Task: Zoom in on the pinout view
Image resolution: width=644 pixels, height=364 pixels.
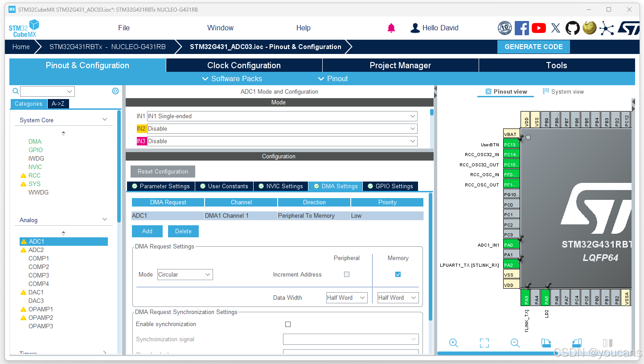Action: pos(454,343)
